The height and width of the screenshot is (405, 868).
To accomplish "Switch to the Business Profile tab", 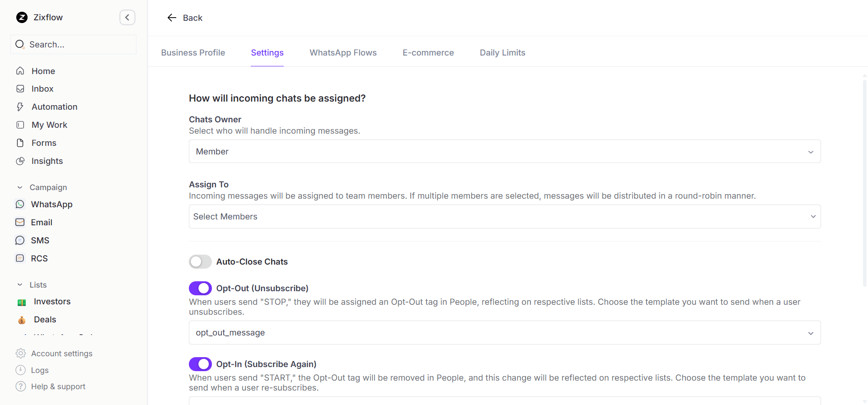I will point(193,53).
